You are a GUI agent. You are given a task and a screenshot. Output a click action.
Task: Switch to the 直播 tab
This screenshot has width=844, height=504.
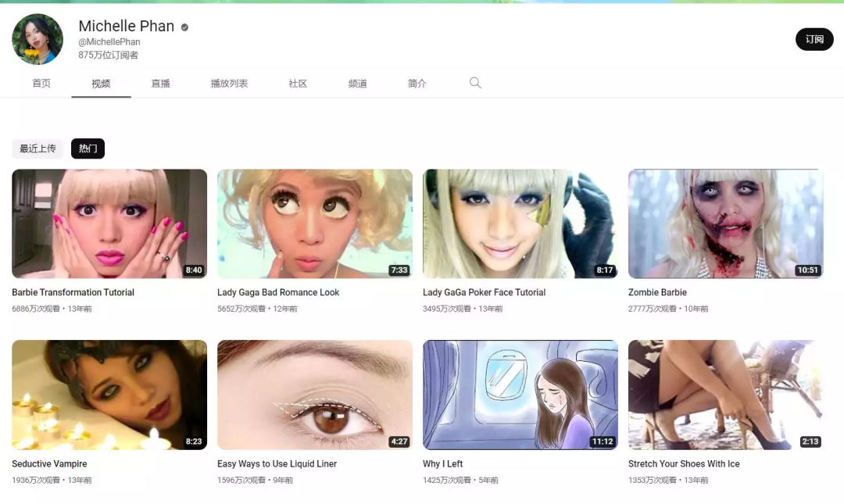click(160, 83)
